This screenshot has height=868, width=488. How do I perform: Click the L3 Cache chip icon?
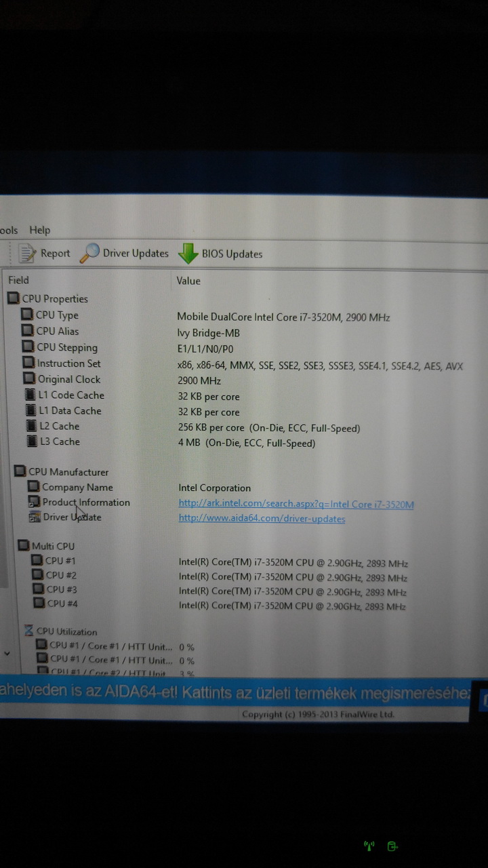32,441
